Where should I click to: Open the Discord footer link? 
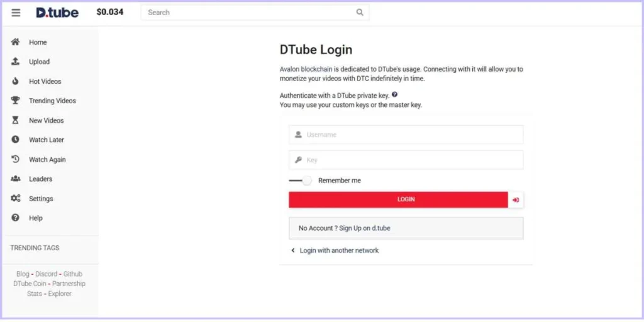coord(46,274)
